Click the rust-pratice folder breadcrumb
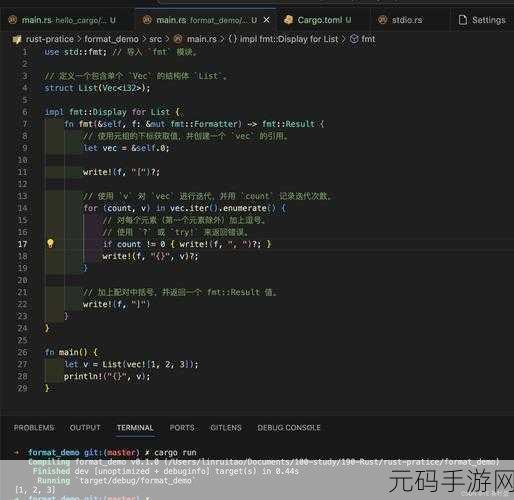514x500 pixels. (49, 39)
